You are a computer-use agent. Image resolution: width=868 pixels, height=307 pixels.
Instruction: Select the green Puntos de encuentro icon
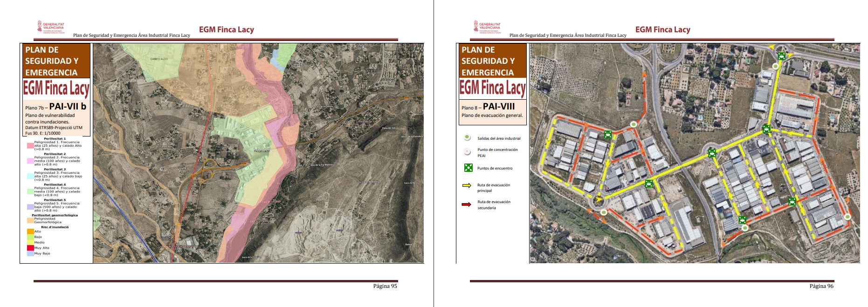468,168
